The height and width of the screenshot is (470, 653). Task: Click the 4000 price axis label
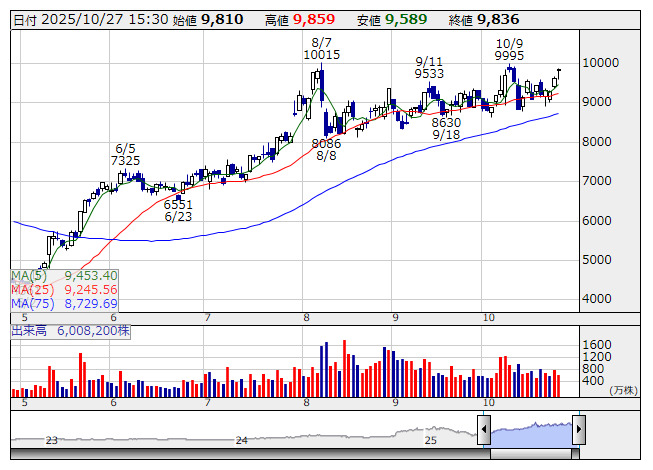pyautogui.click(x=596, y=298)
